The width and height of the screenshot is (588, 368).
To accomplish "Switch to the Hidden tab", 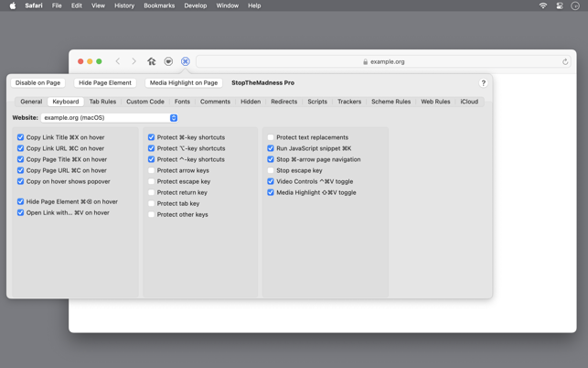I will point(251,102).
